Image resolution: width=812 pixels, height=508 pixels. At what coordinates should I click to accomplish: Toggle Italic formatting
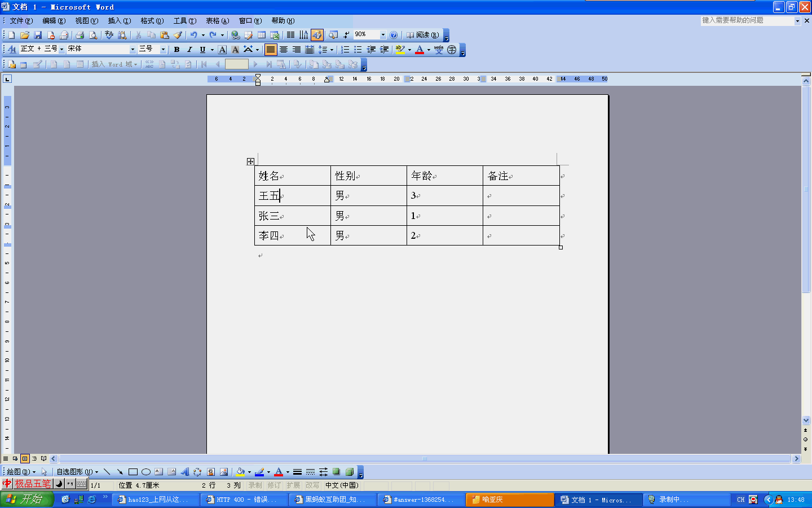[189, 50]
